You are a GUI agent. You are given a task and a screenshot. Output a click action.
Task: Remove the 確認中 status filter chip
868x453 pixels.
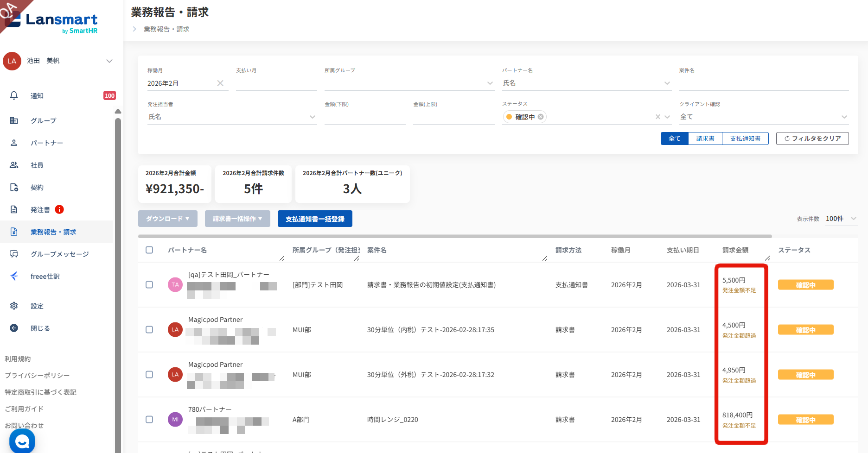pyautogui.click(x=541, y=117)
